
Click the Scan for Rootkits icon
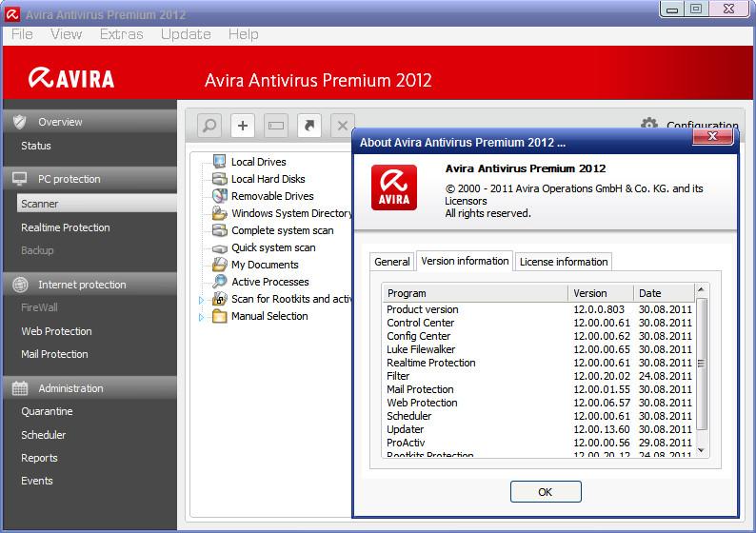(x=219, y=299)
